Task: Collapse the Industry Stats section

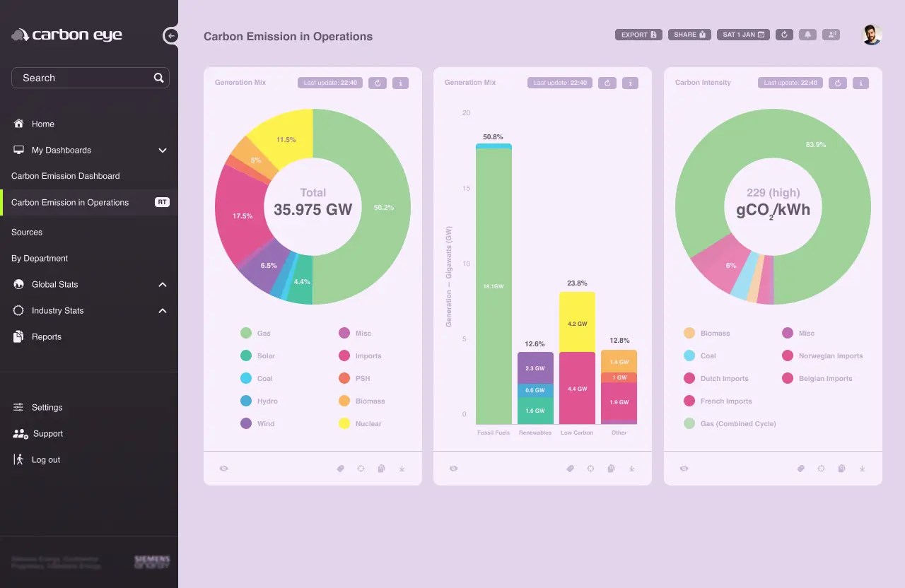Action: pyautogui.click(x=163, y=311)
